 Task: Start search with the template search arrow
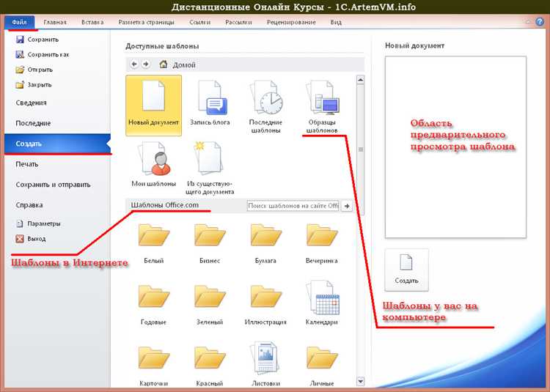pos(347,206)
